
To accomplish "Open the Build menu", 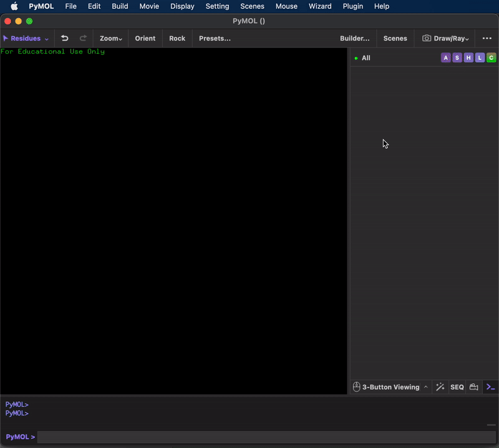I will pos(120,6).
